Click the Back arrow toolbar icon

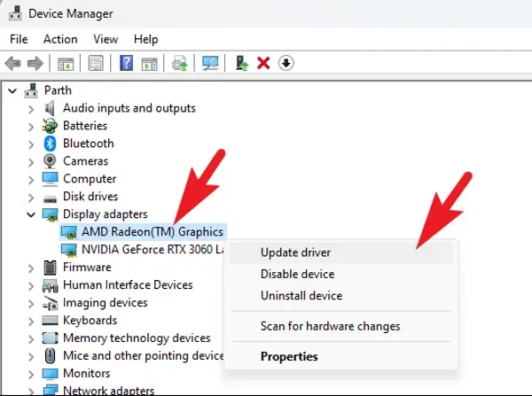(x=13, y=64)
